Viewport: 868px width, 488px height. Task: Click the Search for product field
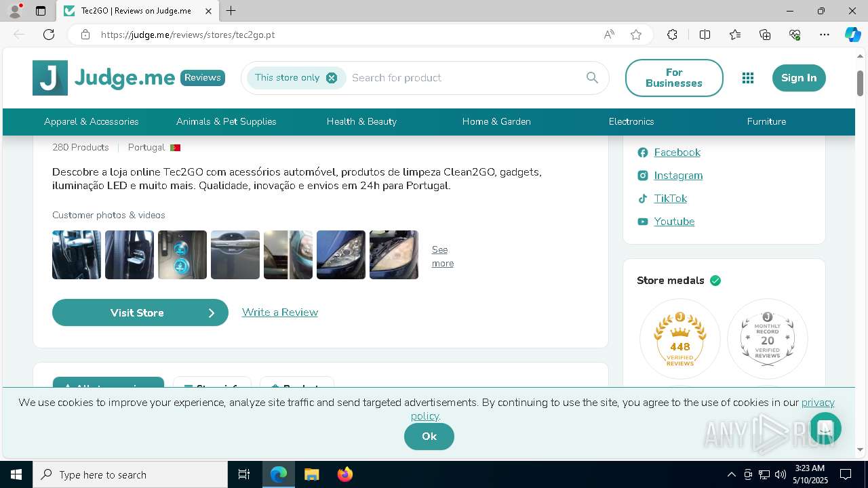tap(465, 78)
